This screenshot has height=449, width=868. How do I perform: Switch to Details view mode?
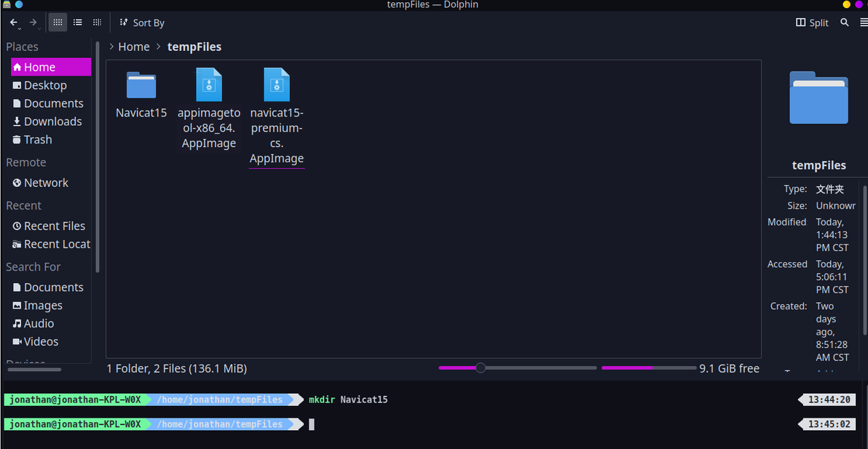point(97,22)
